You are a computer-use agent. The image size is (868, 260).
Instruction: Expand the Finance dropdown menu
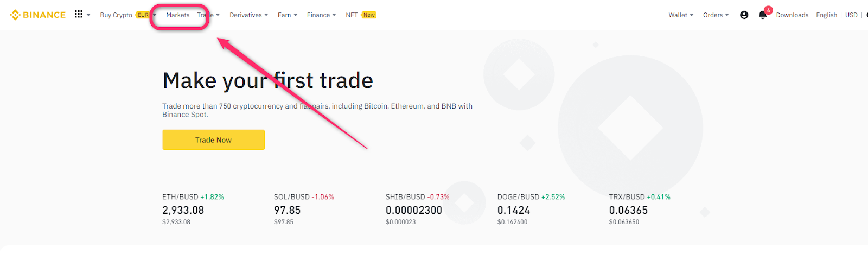click(x=321, y=15)
